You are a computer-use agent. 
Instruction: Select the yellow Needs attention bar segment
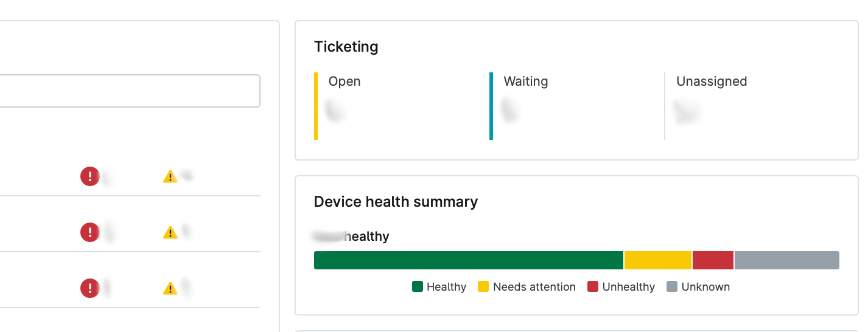pyautogui.click(x=658, y=260)
